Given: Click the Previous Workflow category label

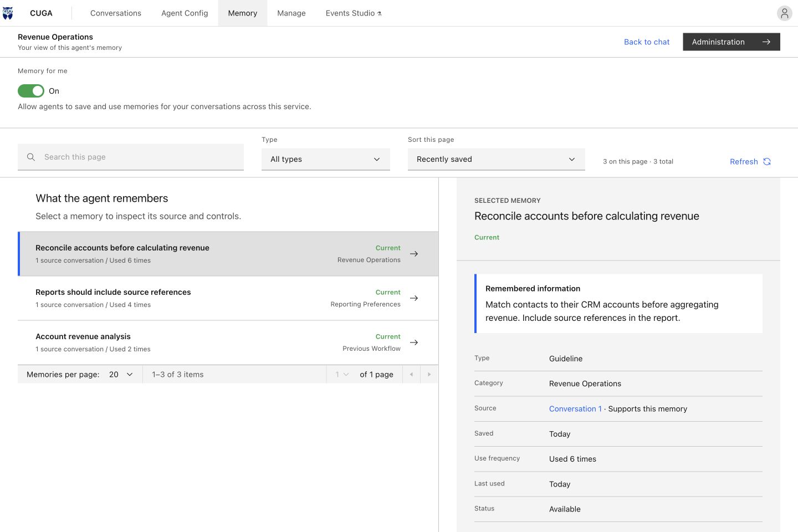Looking at the screenshot, I should [x=371, y=349].
